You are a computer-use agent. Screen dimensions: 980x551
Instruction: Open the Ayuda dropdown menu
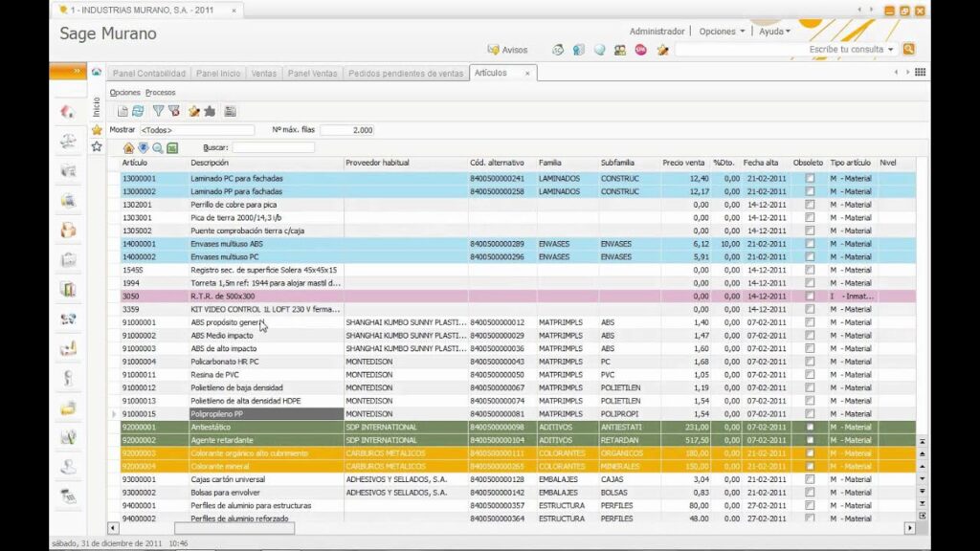[x=775, y=31]
